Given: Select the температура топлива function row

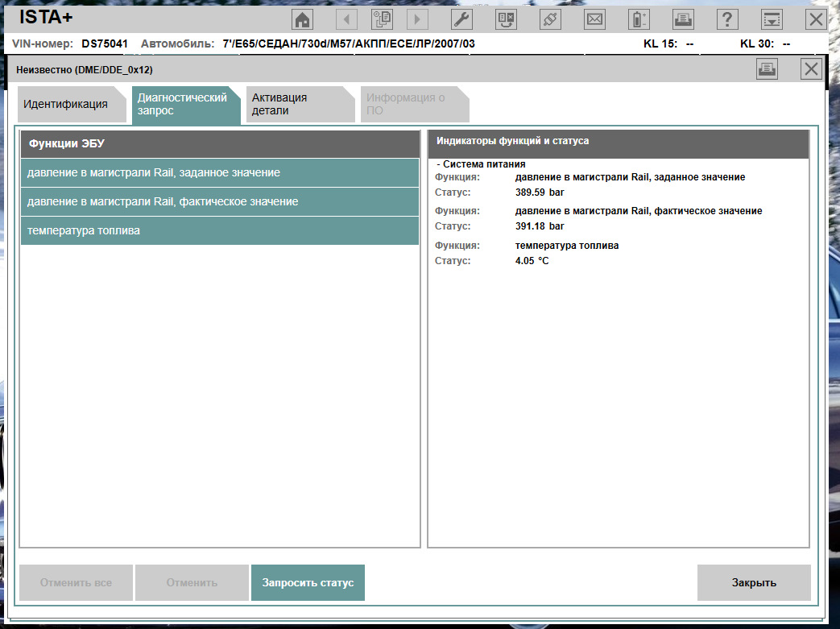Looking at the screenshot, I should pos(220,230).
